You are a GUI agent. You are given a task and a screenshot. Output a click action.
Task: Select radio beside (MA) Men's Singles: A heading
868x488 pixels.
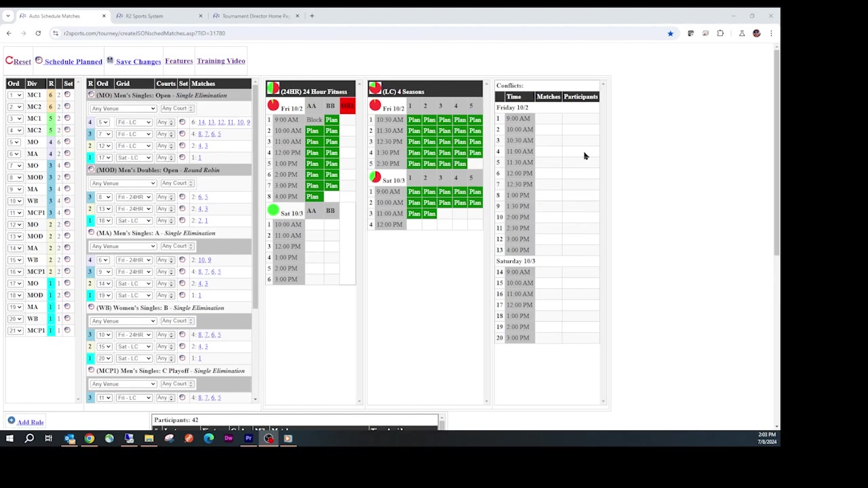(92, 232)
